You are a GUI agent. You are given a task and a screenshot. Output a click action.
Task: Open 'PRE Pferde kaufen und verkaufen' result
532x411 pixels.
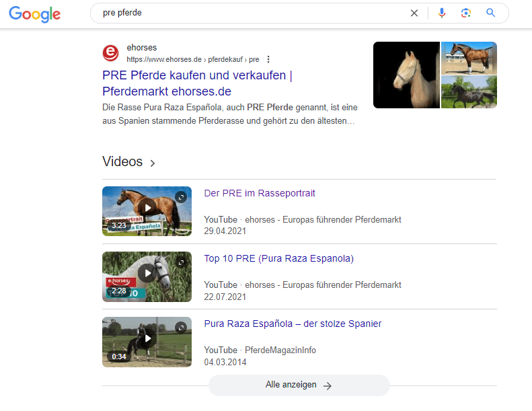[197, 83]
